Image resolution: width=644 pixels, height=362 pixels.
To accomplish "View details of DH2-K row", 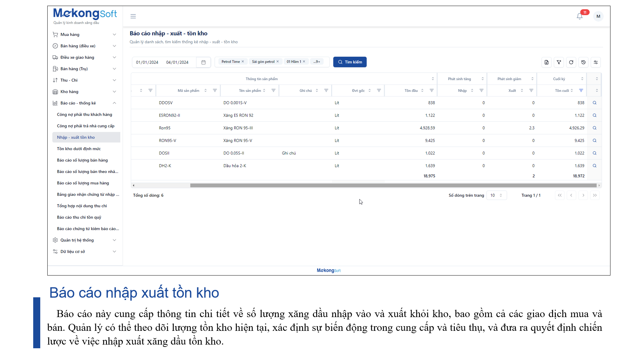I will click(x=594, y=166).
